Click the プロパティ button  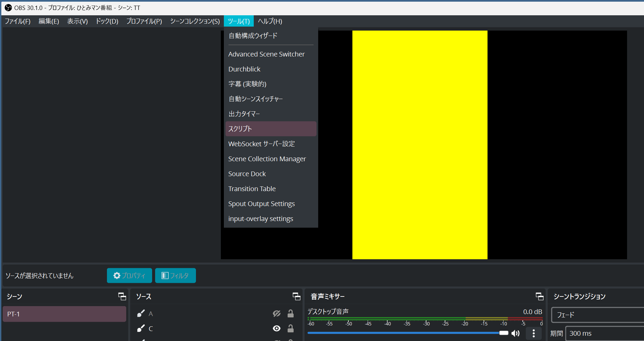point(129,276)
